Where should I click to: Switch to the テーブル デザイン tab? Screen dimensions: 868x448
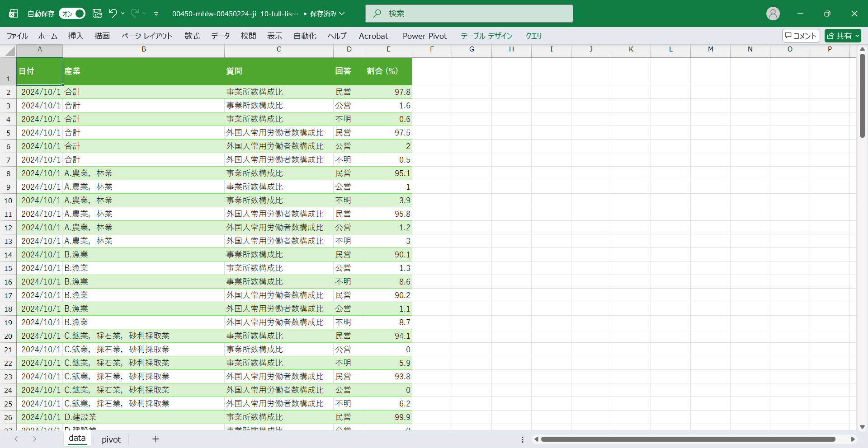(486, 36)
